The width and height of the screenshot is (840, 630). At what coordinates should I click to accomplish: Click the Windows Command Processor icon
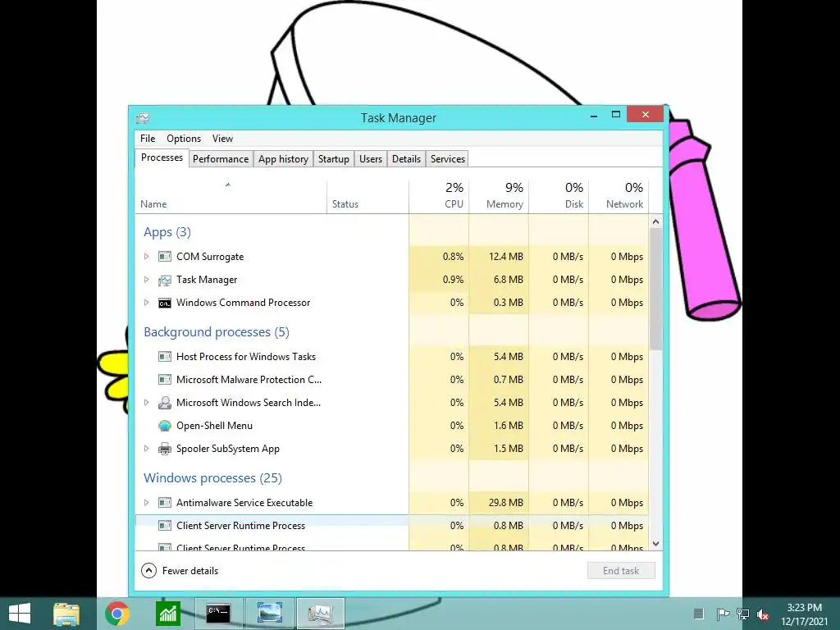tap(164, 303)
